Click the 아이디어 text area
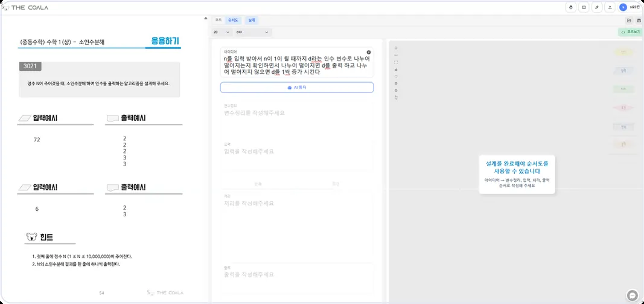 (297, 62)
